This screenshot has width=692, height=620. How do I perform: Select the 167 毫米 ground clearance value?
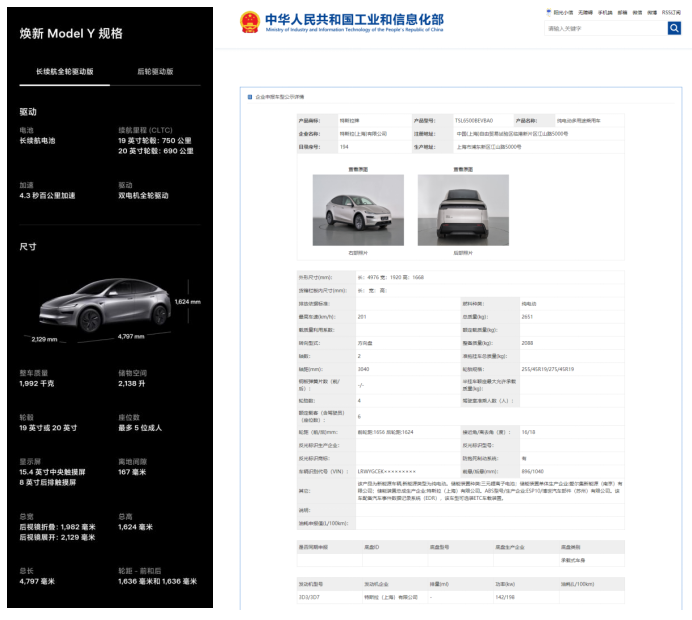[132, 472]
